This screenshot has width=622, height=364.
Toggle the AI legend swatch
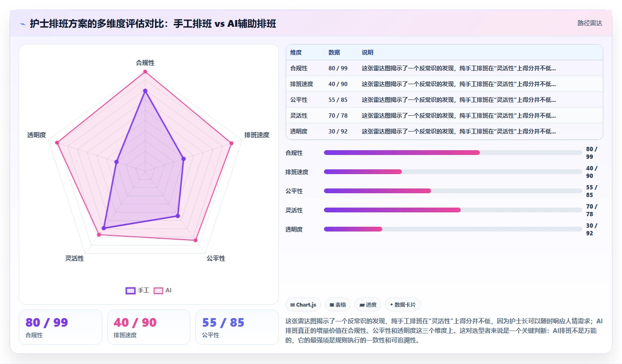point(158,290)
